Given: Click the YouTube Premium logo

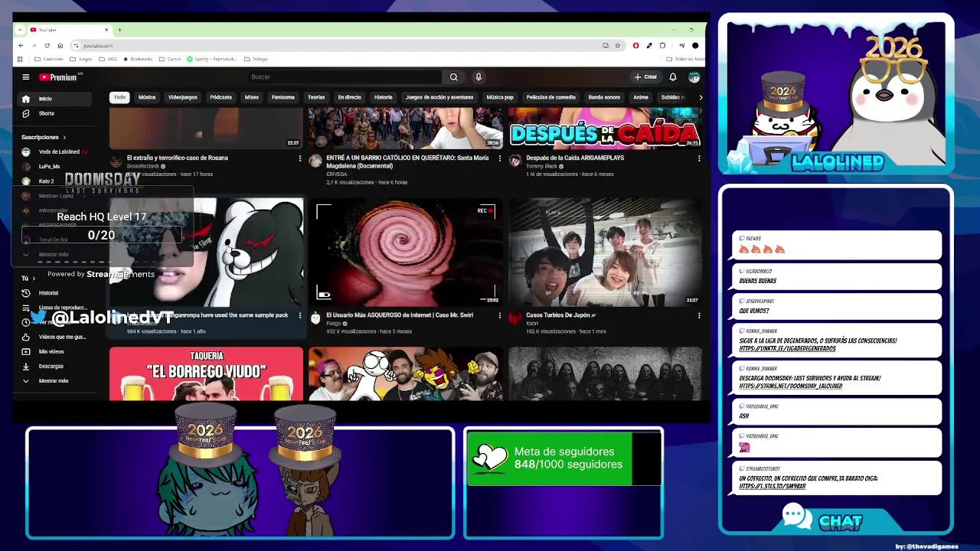Looking at the screenshot, I should (60, 77).
